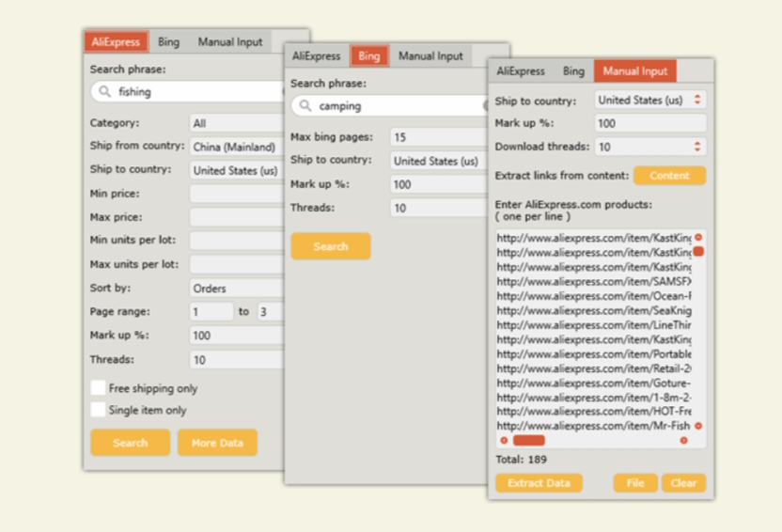Select the 1-8m-2 item URL line
This screenshot has width=782, height=532.
(594, 398)
